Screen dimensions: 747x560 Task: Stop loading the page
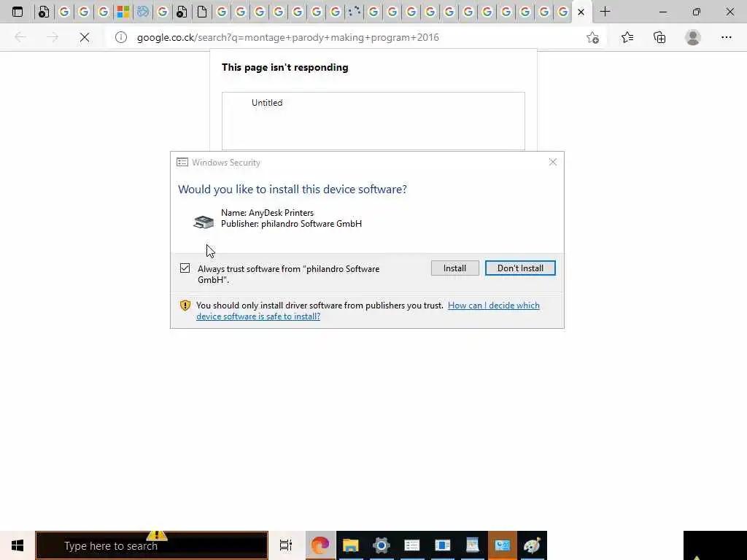(85, 37)
